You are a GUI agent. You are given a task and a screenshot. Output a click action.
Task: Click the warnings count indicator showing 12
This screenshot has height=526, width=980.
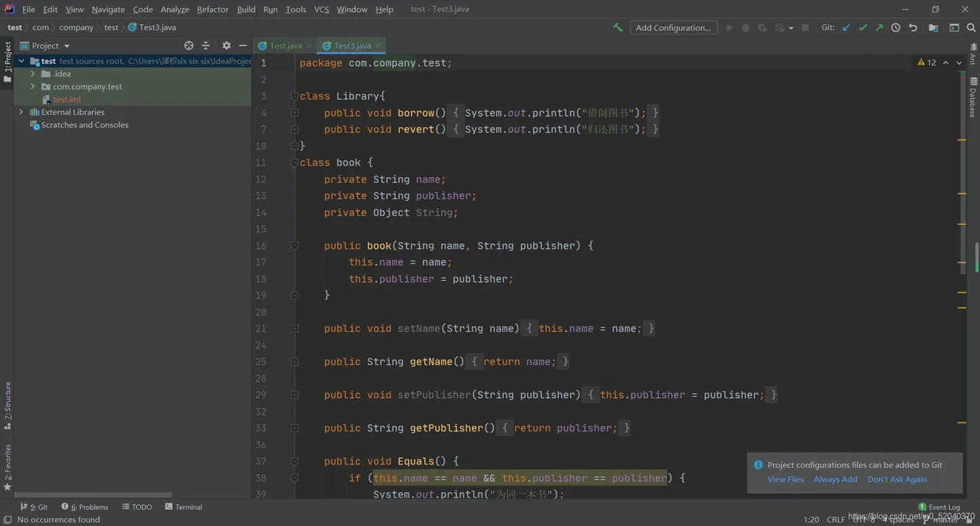coord(927,62)
